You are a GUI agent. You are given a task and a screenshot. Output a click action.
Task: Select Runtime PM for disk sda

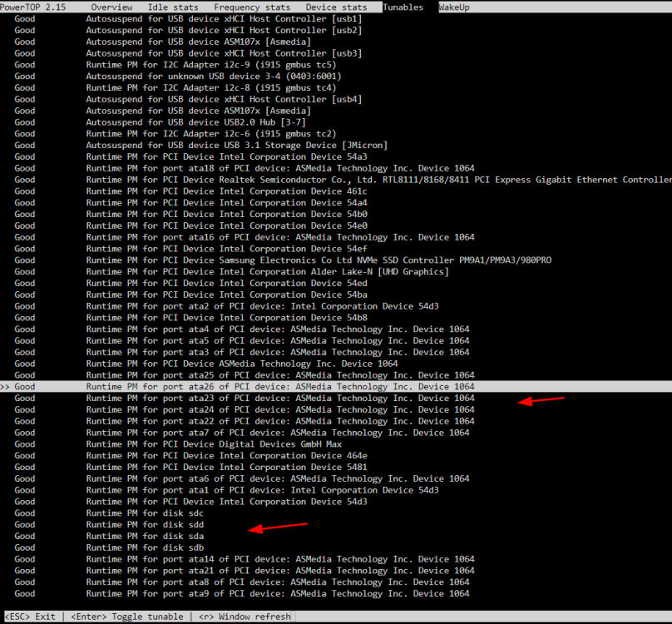click(x=336, y=537)
